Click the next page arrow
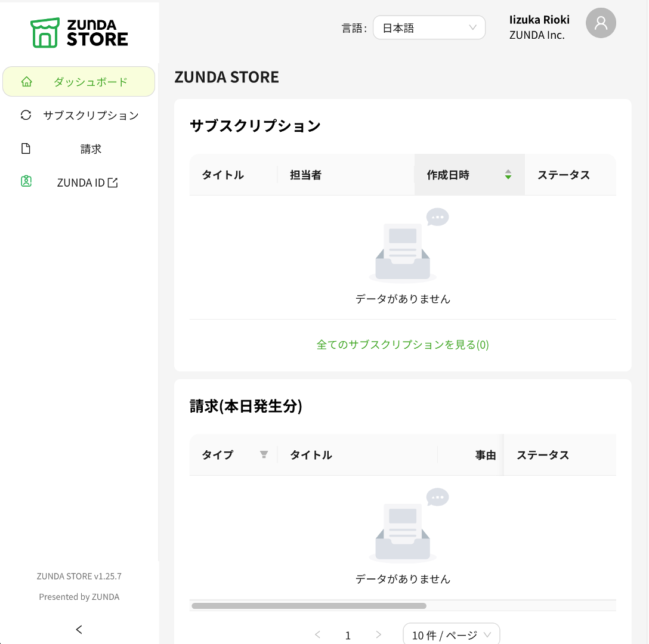This screenshot has width=649, height=644. [378, 635]
